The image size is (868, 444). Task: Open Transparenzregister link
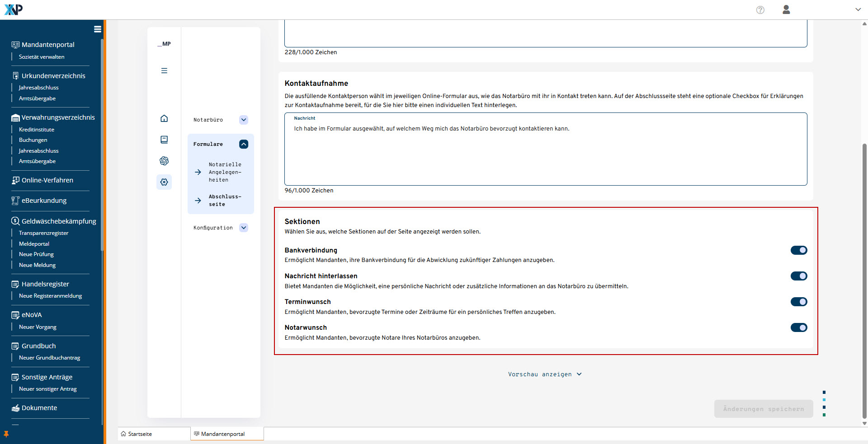point(44,233)
